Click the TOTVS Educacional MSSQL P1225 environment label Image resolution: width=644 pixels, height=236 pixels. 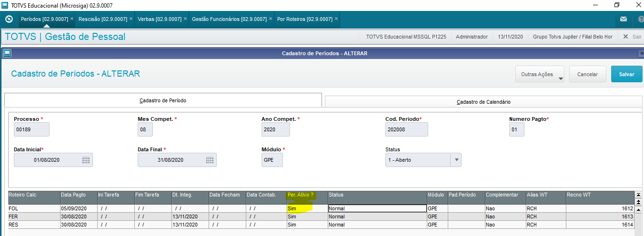pyautogui.click(x=406, y=36)
